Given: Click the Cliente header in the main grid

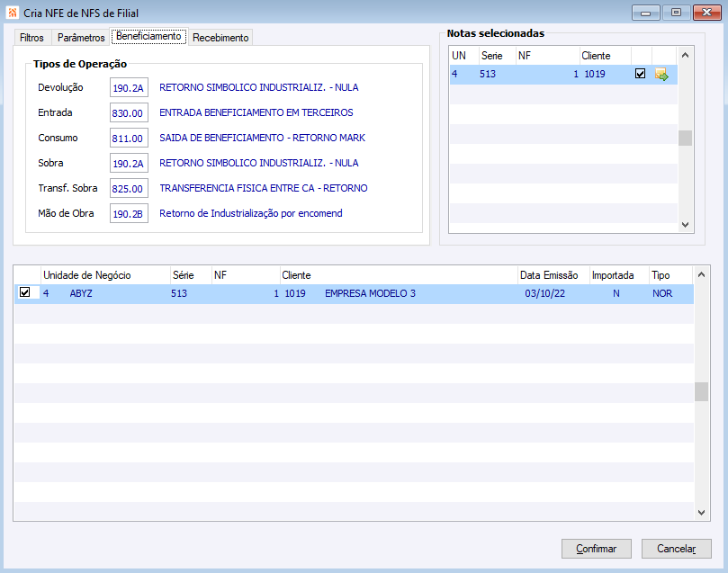Looking at the screenshot, I should coord(399,275).
